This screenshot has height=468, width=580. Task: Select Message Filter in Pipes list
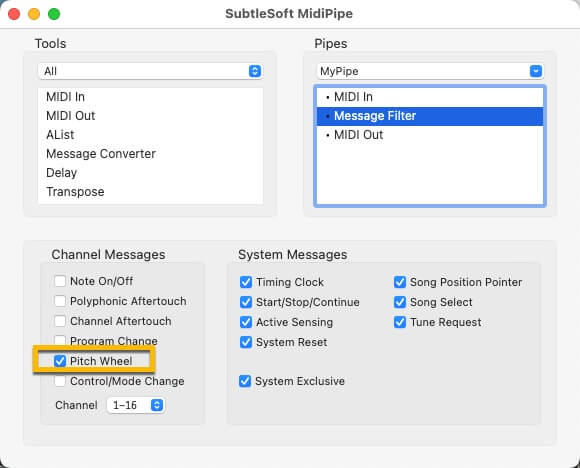430,116
